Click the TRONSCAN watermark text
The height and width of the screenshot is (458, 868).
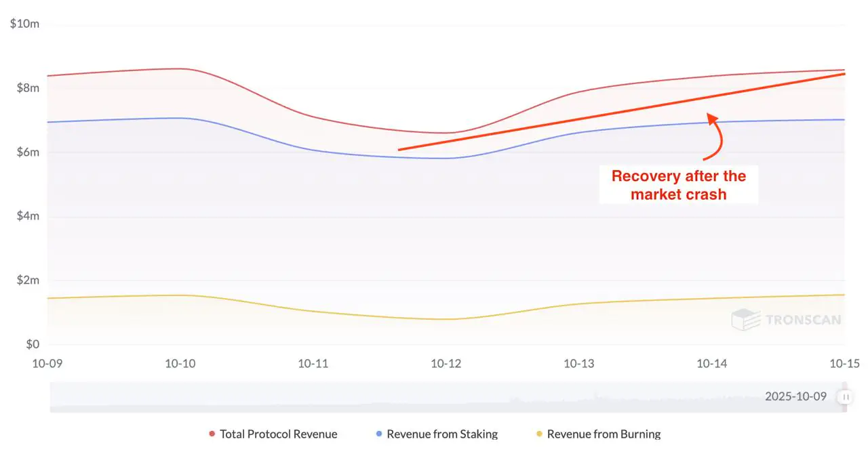pos(803,320)
